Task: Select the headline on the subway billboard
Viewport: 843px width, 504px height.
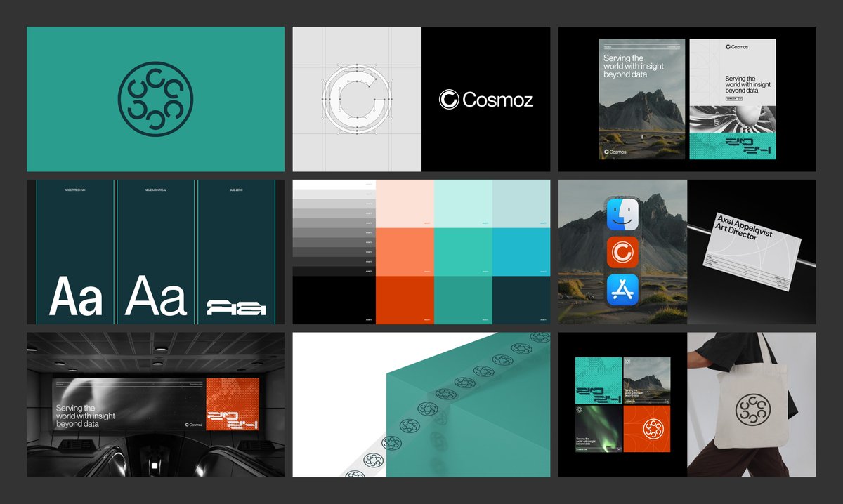Action: click(x=85, y=416)
